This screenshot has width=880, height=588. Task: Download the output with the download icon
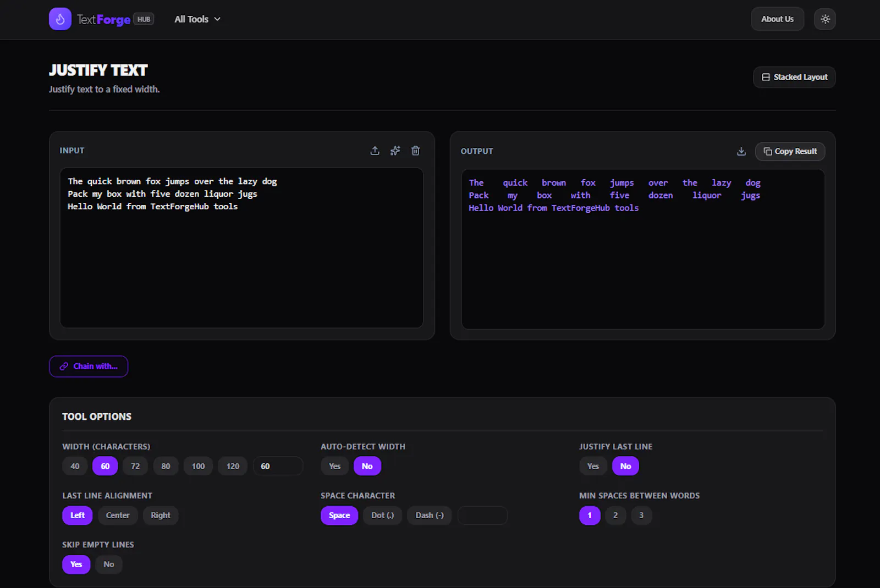pyautogui.click(x=741, y=151)
